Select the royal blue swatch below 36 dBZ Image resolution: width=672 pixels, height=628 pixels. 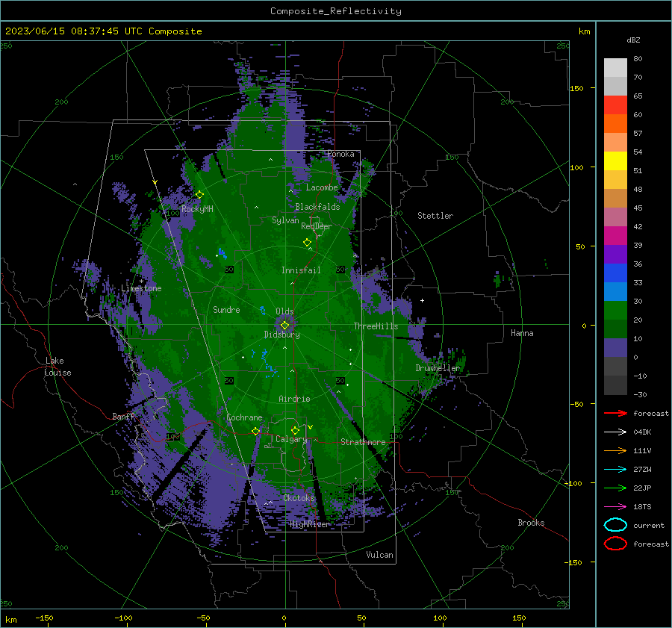click(615, 273)
